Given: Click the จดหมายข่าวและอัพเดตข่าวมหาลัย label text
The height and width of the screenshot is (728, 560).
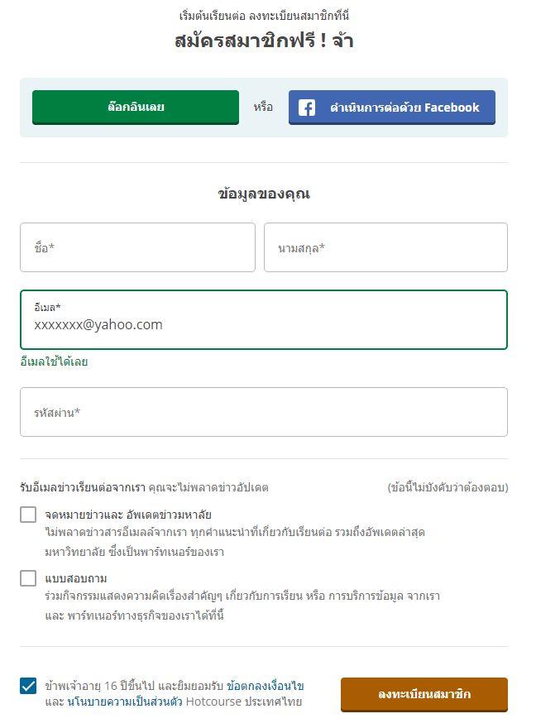Looking at the screenshot, I should pyautogui.click(x=128, y=515).
